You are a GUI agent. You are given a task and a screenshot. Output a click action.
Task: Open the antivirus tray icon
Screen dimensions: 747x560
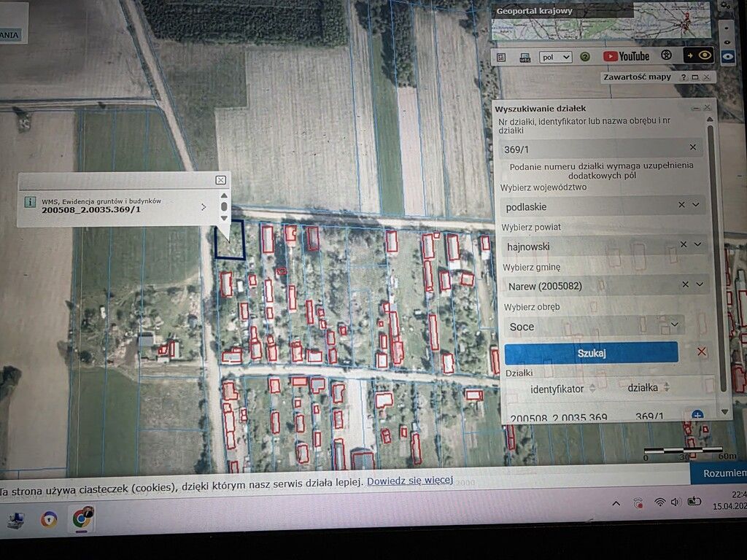[x=638, y=503]
